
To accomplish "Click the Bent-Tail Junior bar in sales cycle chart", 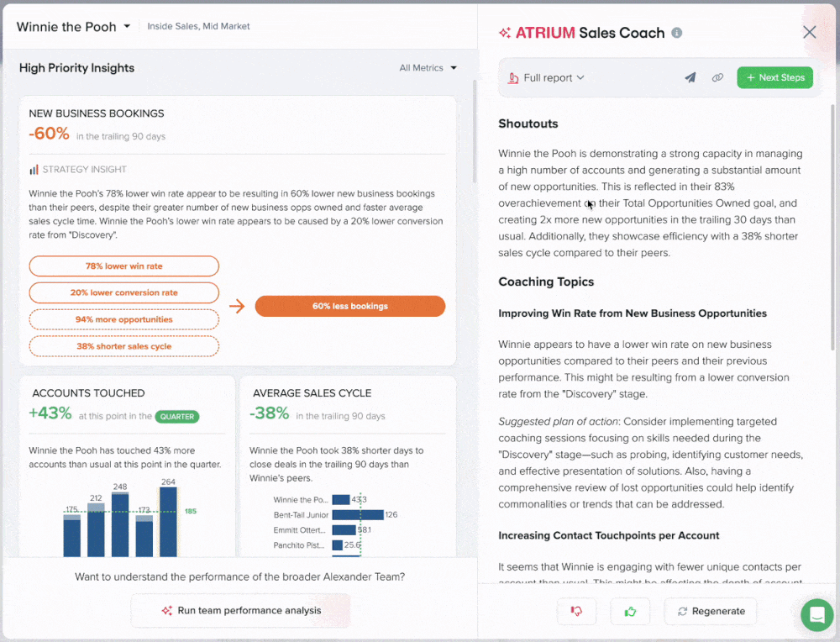I will (358, 515).
